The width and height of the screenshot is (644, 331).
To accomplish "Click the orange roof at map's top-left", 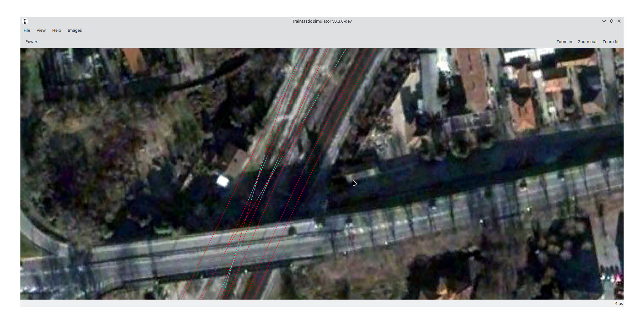I will tap(134, 59).
